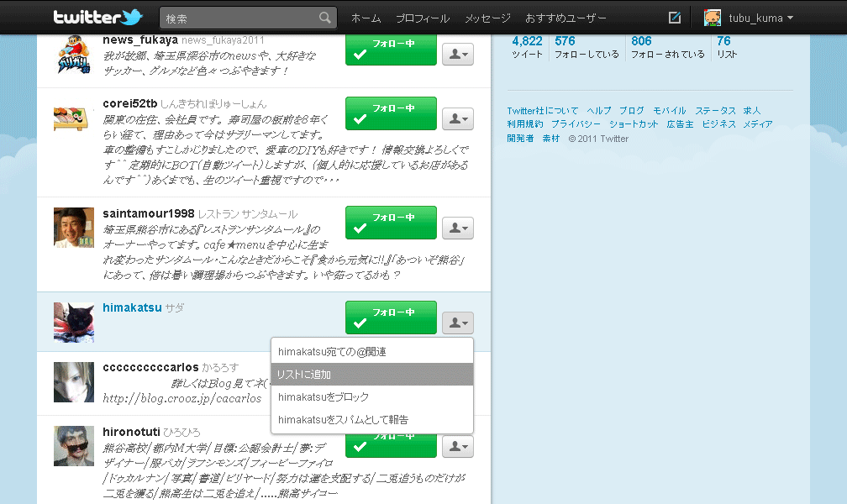Viewport: 847px width, 504px height.
Task: Click the search magnifier icon
Action: click(324, 18)
